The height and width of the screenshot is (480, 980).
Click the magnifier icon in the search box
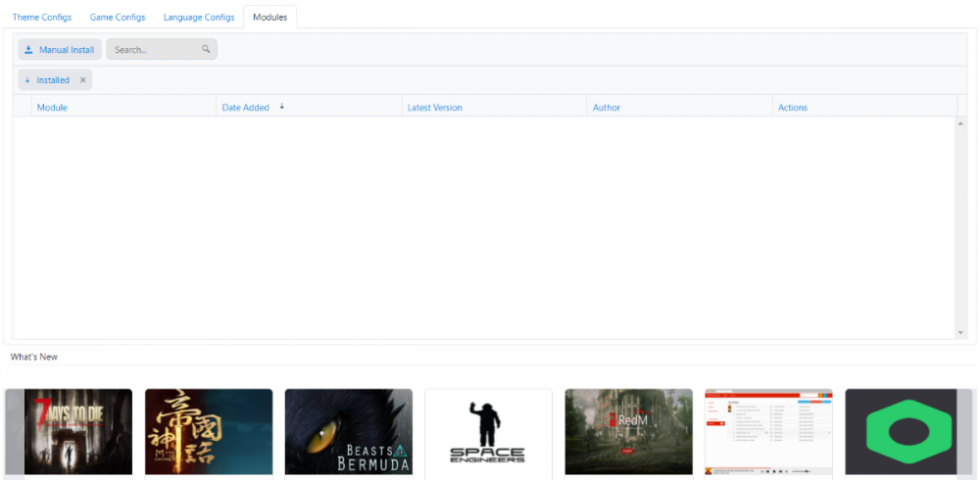[206, 49]
